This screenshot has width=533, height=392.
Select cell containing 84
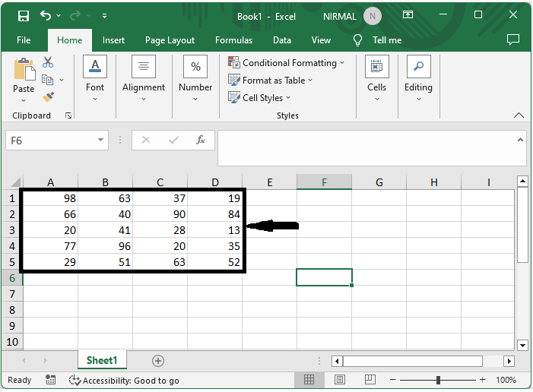click(x=215, y=214)
